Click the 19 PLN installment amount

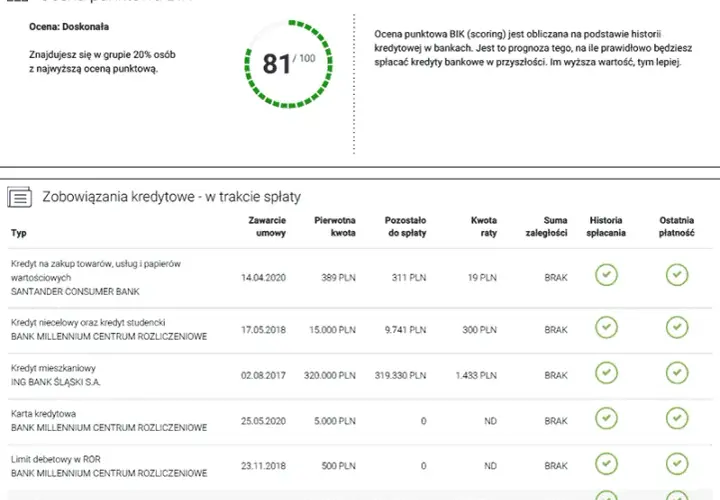pos(482,277)
